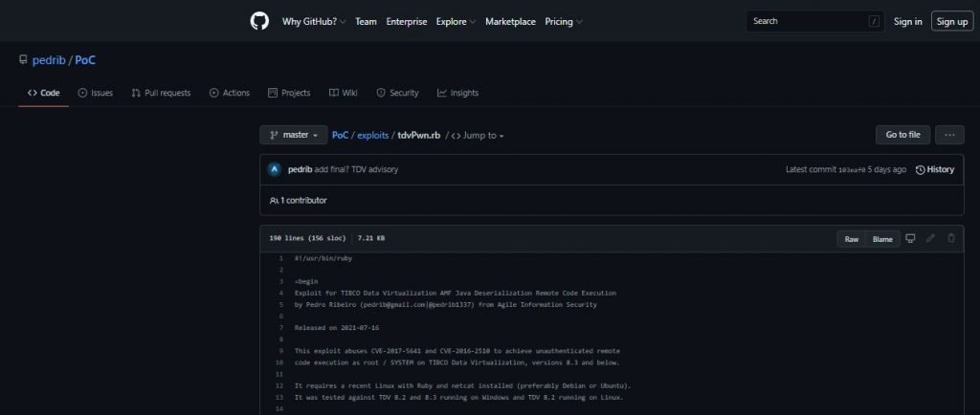Expand the Why GitHub? menu

[x=314, y=21]
